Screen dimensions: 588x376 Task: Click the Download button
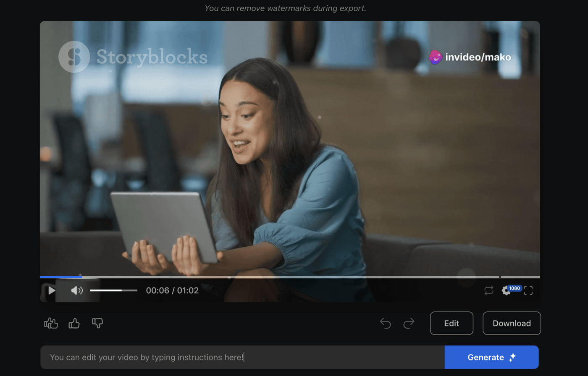[512, 323]
